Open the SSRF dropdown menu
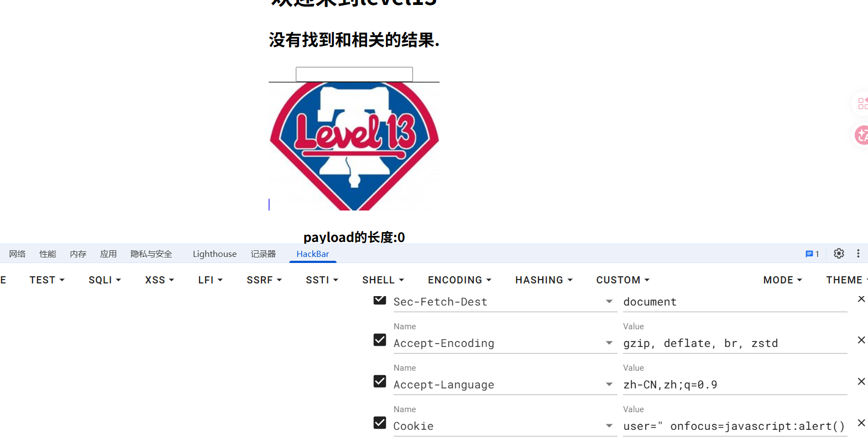The image size is (868, 442). [264, 280]
